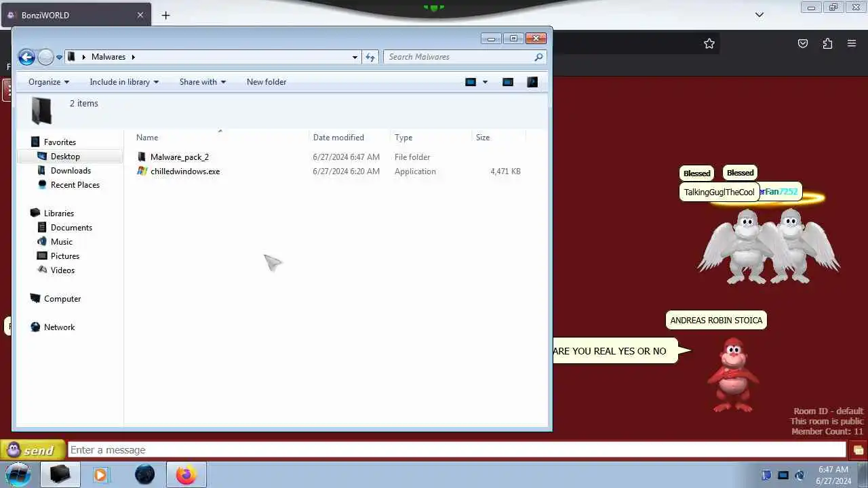Toggle the preview pane button

click(x=507, y=82)
